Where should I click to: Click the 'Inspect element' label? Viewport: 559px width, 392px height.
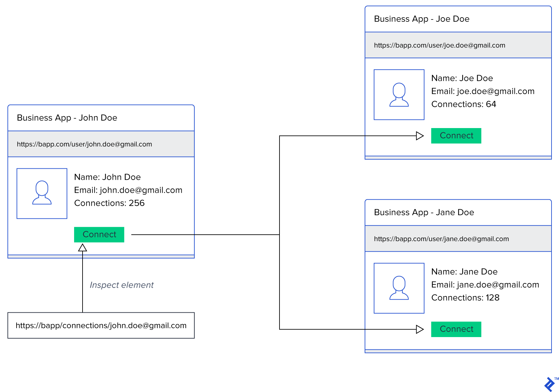[x=122, y=285]
